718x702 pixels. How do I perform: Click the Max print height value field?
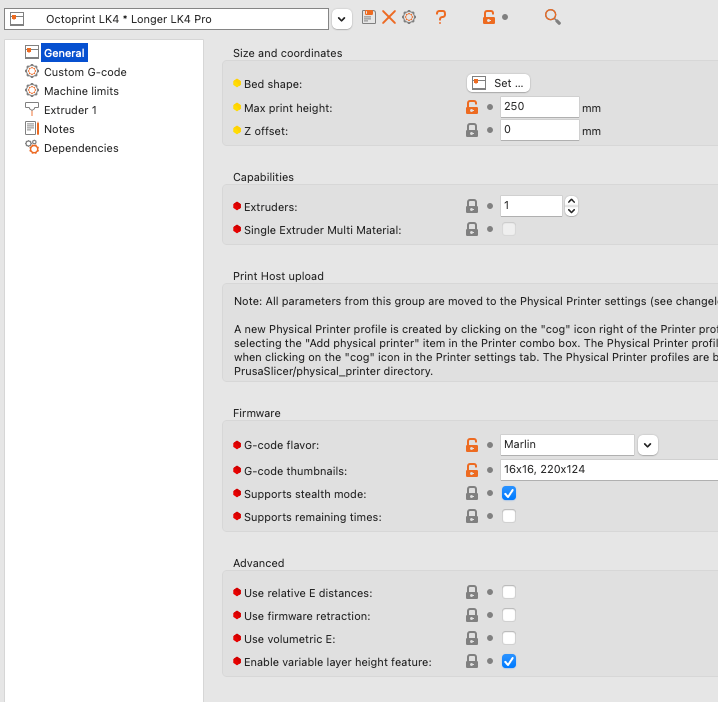539,107
